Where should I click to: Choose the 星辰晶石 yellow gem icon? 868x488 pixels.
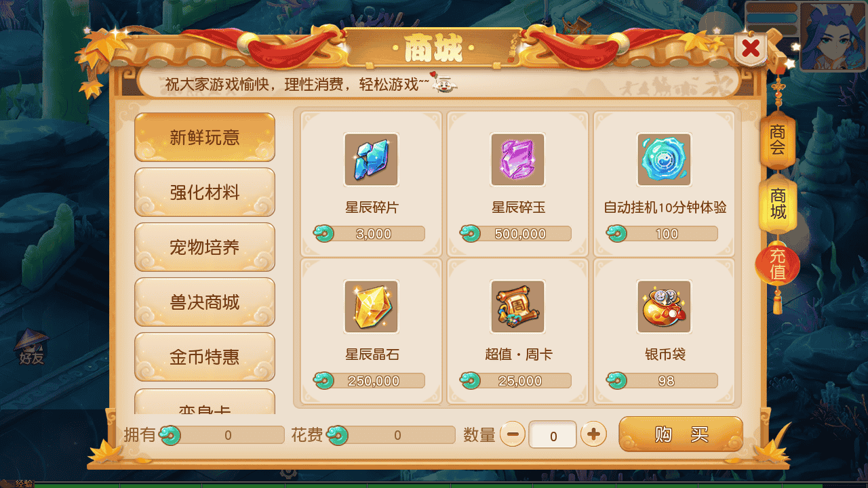(371, 306)
